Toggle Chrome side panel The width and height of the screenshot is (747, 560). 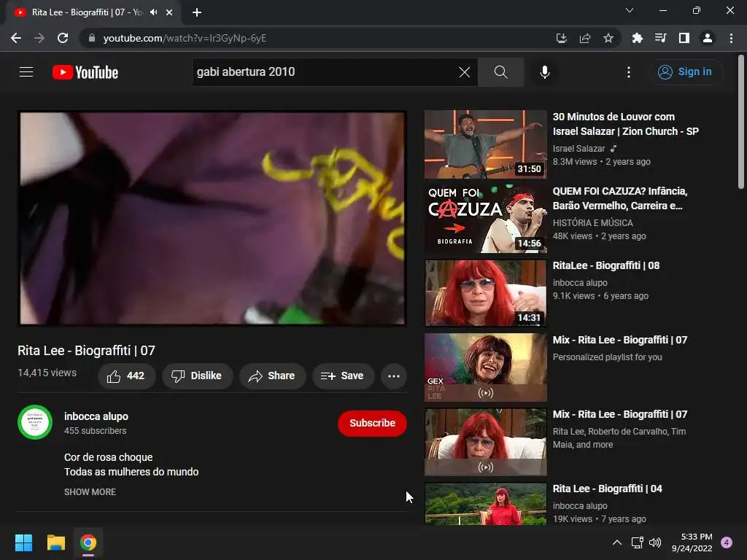[x=684, y=38]
